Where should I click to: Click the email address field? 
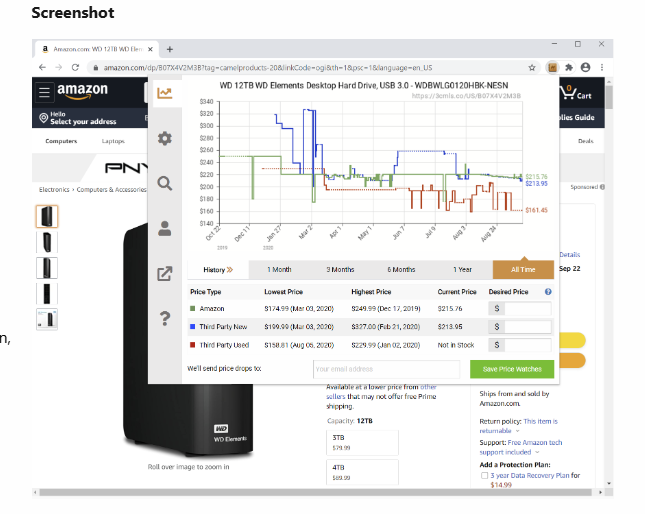coord(386,369)
